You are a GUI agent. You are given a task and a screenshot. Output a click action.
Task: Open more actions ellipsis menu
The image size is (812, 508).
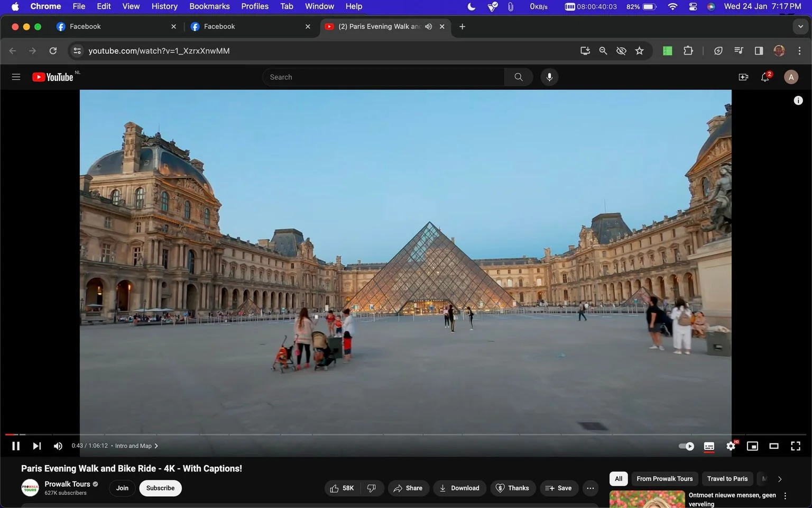[x=590, y=488]
